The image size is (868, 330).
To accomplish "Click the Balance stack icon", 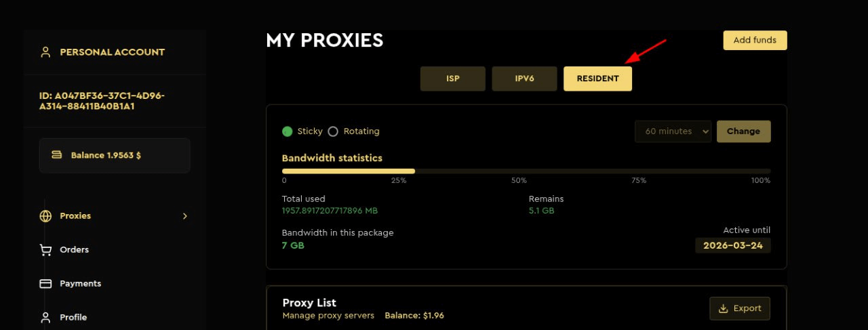I will click(57, 155).
